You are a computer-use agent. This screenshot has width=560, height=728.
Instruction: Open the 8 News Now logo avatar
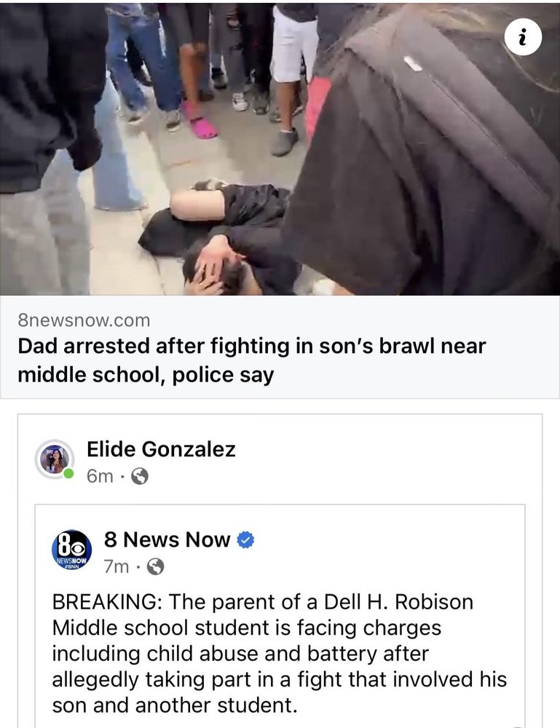click(71, 550)
